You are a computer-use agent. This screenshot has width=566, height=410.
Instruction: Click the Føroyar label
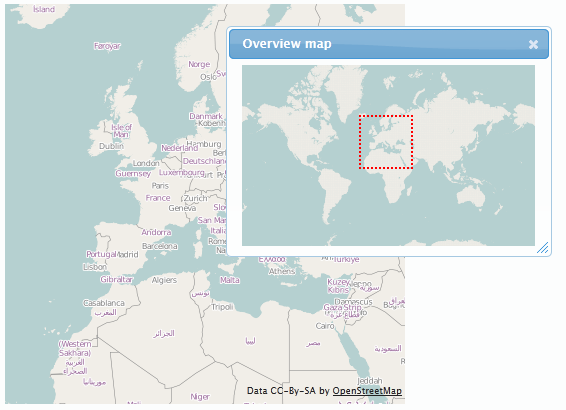point(107,46)
